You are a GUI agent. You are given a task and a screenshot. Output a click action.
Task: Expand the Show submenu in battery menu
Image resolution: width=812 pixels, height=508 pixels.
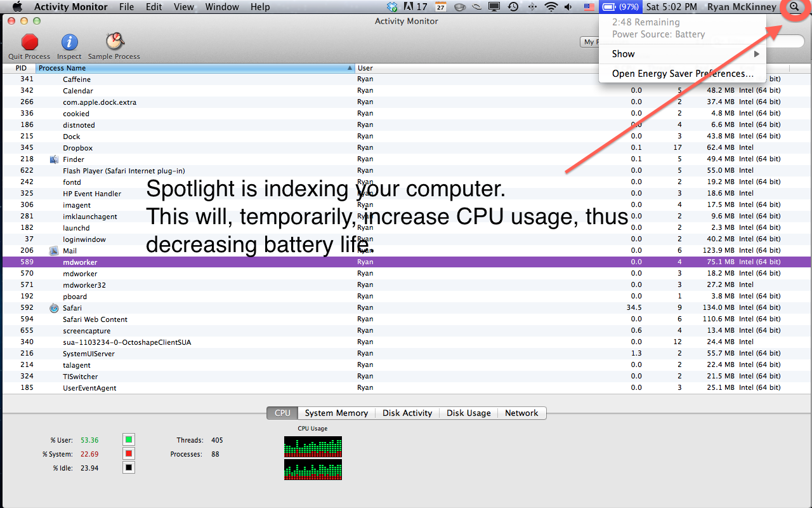[x=683, y=54]
